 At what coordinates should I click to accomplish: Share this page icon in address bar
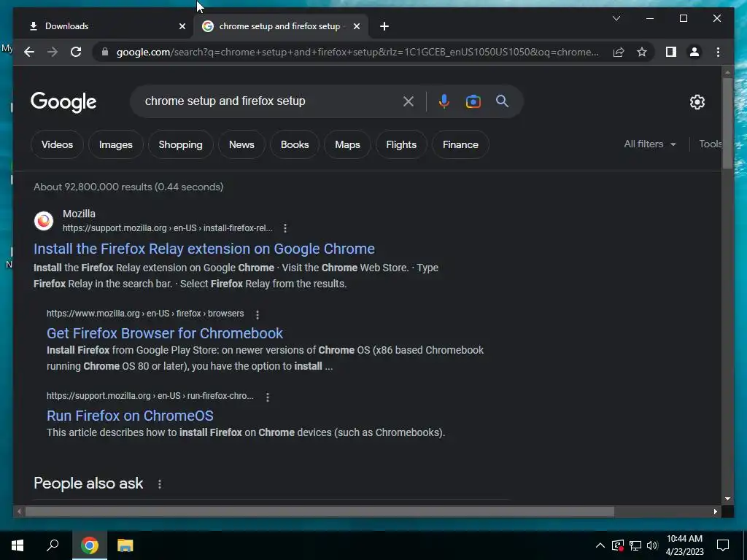tap(619, 52)
